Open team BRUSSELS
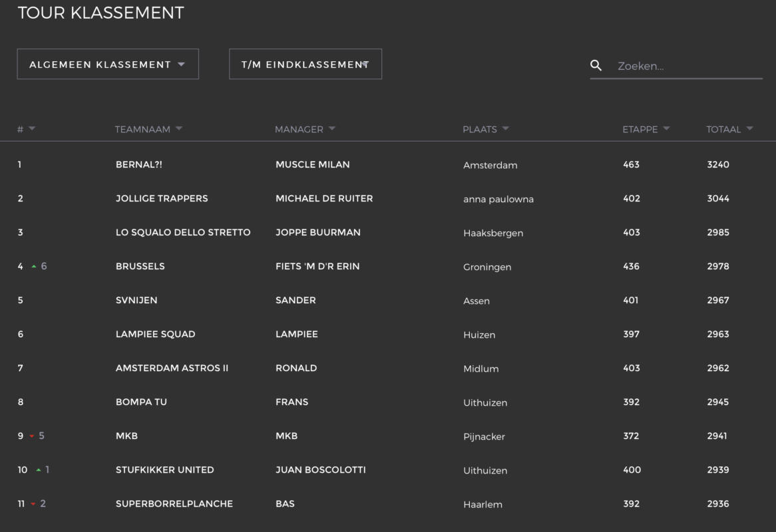The height and width of the screenshot is (532, 776). tap(140, 267)
